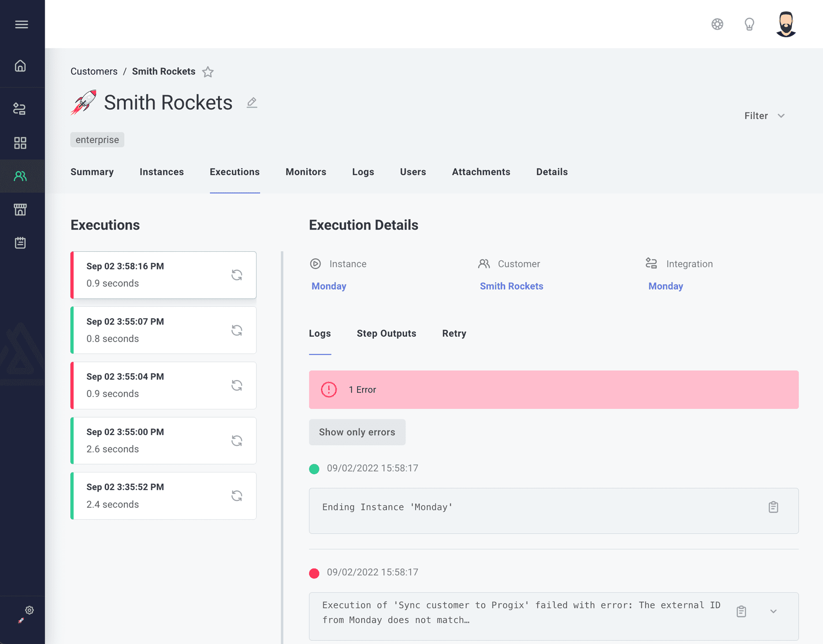
Task: Click the components grid icon in the sidebar
Action: (x=20, y=143)
